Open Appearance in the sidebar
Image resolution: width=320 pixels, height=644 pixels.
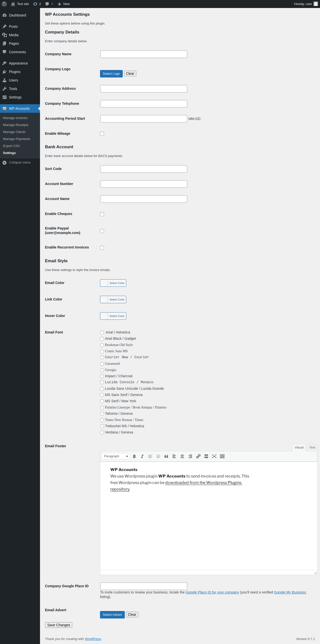pyautogui.click(x=20, y=63)
